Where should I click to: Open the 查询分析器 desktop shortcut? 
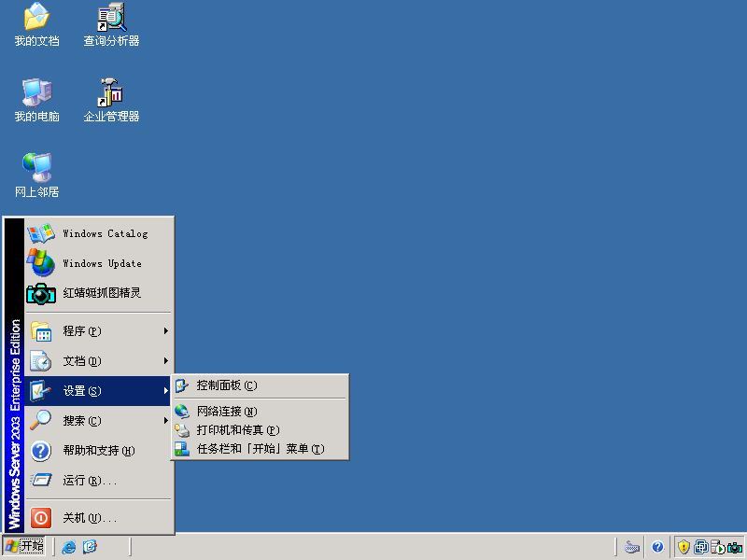pyautogui.click(x=111, y=25)
